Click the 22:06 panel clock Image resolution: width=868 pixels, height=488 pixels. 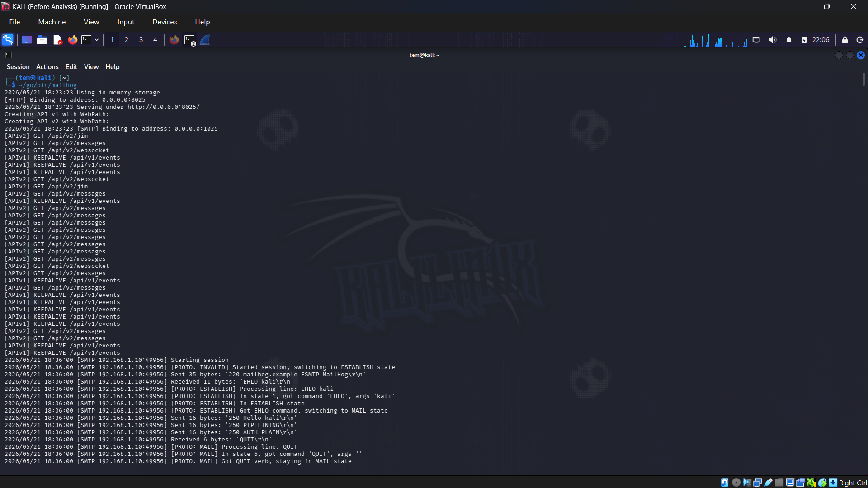(821, 40)
